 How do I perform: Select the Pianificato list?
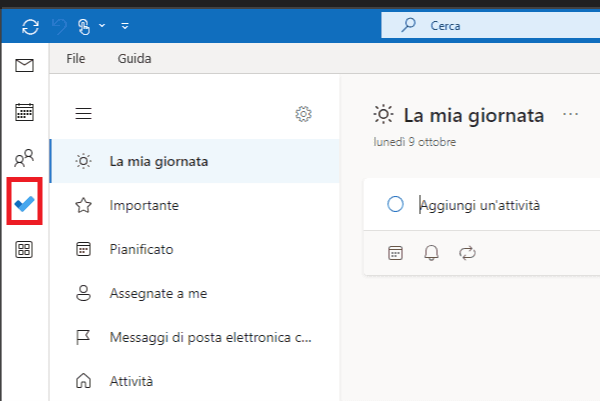point(141,249)
